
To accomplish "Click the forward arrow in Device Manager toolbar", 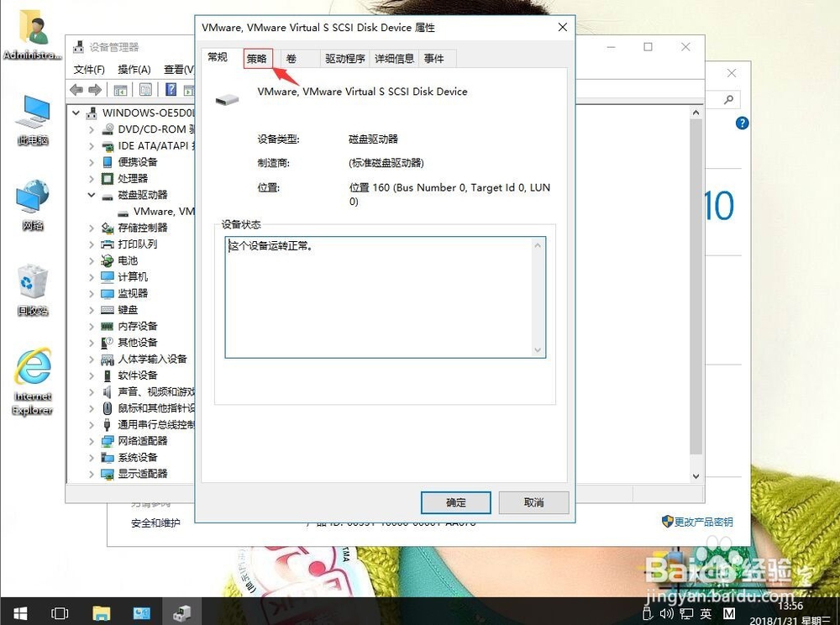I will [95, 89].
